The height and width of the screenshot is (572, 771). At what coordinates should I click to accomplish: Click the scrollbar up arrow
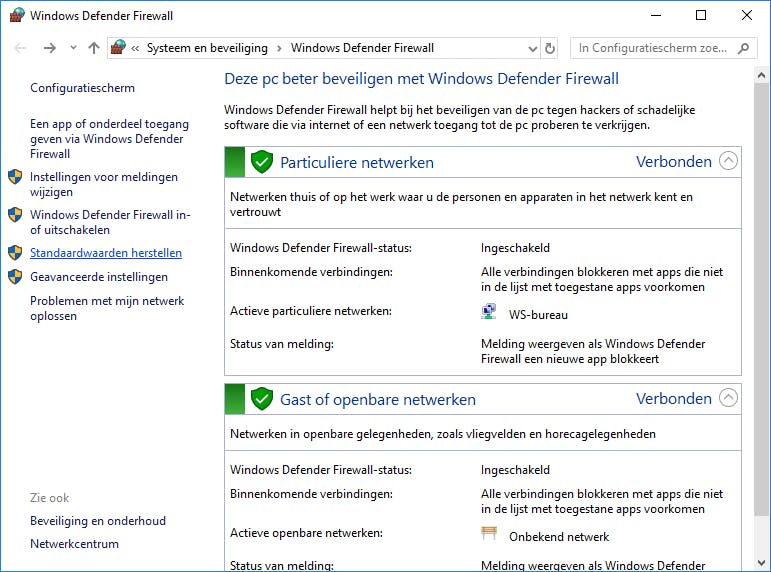[x=761, y=75]
